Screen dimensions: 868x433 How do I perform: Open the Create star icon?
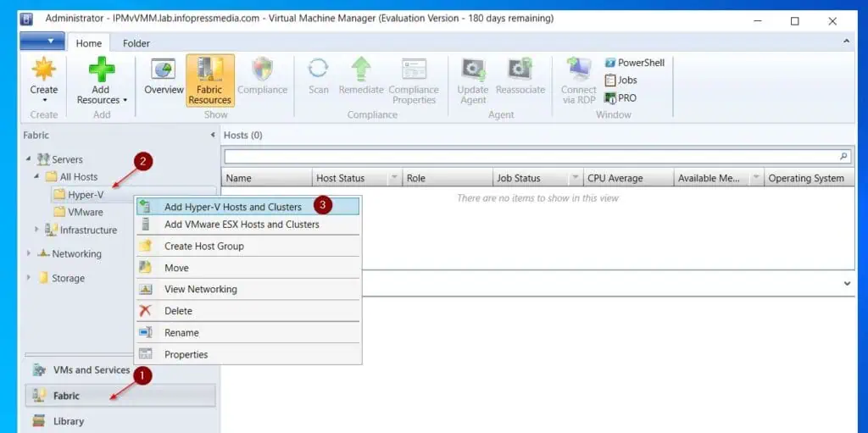[43, 69]
